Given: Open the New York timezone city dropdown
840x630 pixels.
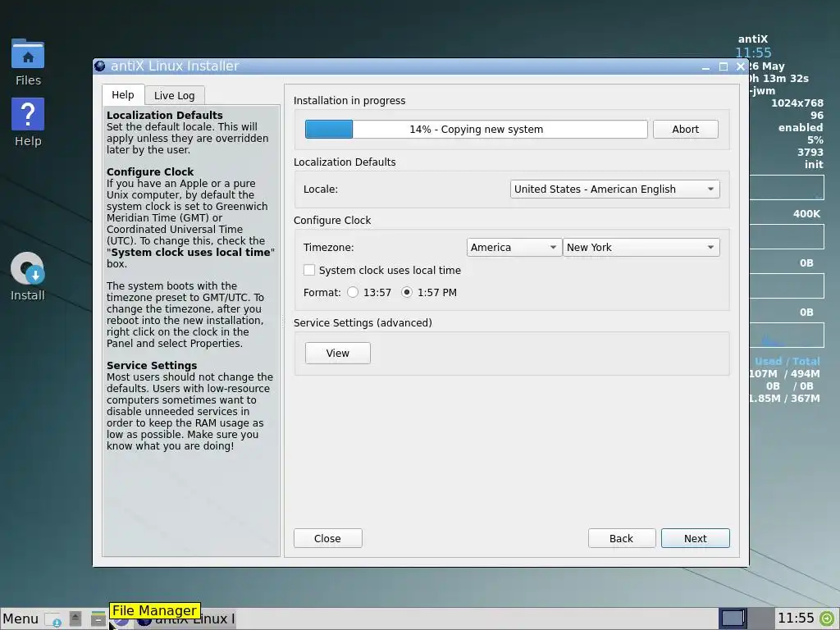Looking at the screenshot, I should click(641, 248).
